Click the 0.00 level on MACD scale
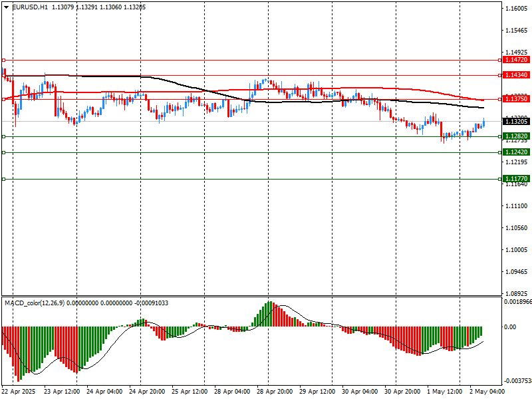This screenshot has width=532, height=399. coord(510,327)
